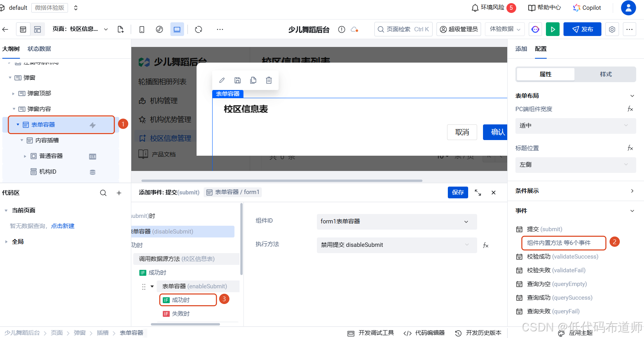Open the page list view icon
This screenshot has height=338, width=644.
(23, 29)
